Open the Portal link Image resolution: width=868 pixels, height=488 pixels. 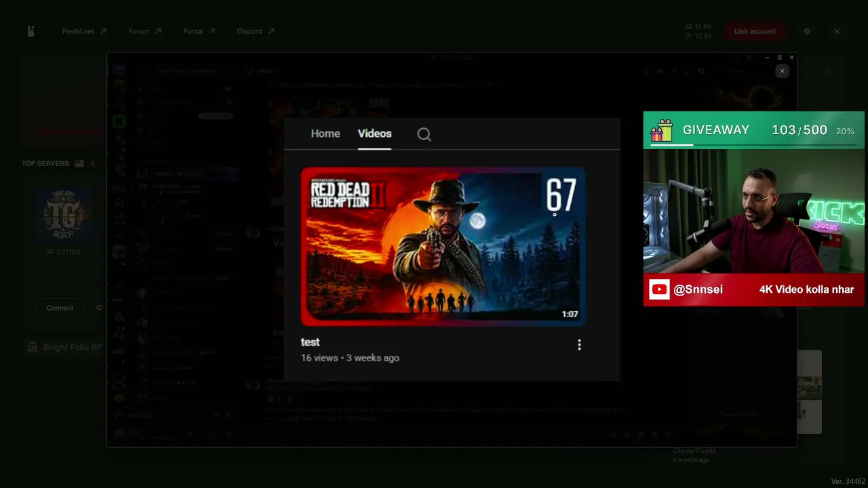pos(199,31)
